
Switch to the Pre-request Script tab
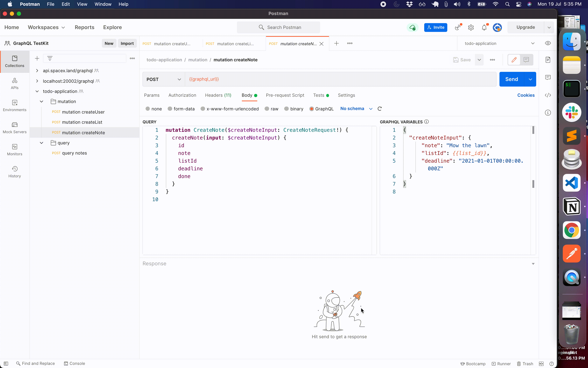pyautogui.click(x=285, y=95)
